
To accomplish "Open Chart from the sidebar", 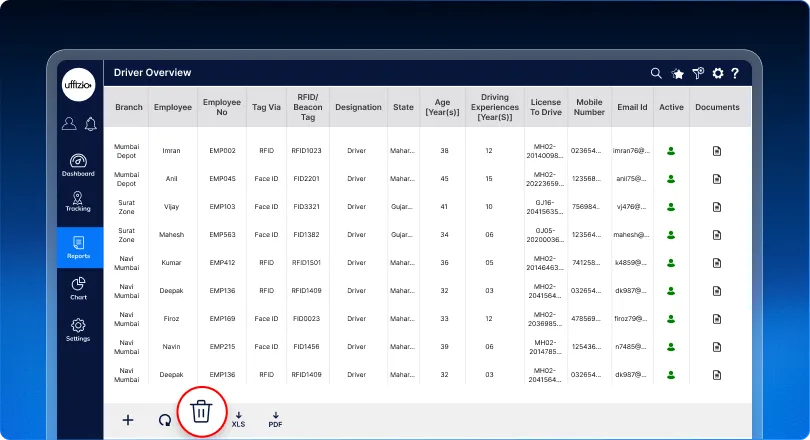I will 79,289.
